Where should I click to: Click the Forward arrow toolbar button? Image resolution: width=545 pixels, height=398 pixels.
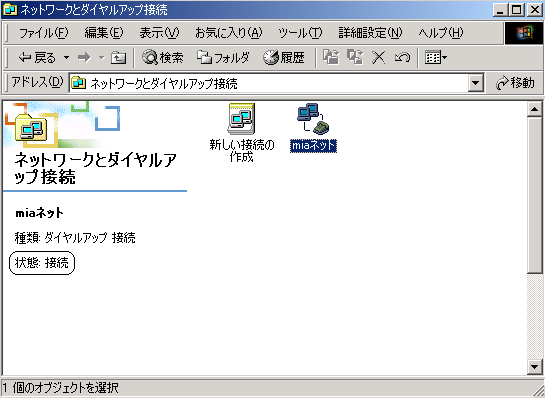point(84,57)
